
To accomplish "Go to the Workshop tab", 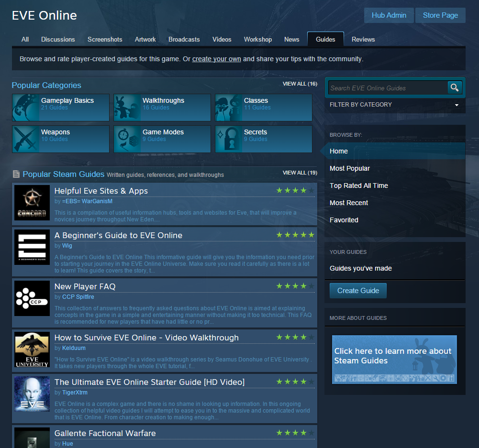I will [258, 39].
